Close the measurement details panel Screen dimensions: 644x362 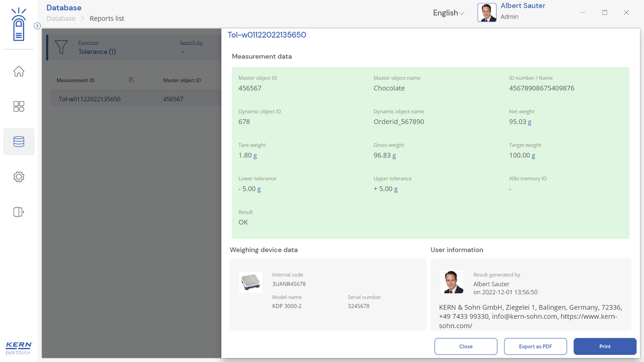coord(465,346)
